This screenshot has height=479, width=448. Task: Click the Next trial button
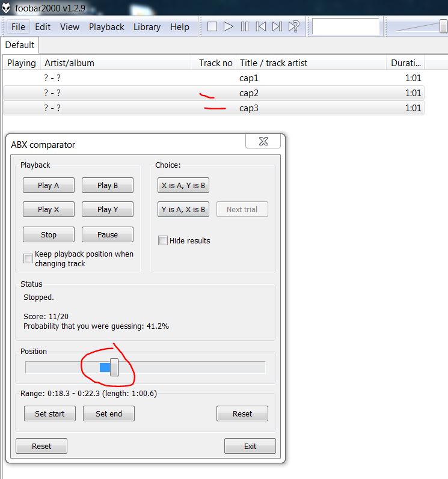(242, 209)
